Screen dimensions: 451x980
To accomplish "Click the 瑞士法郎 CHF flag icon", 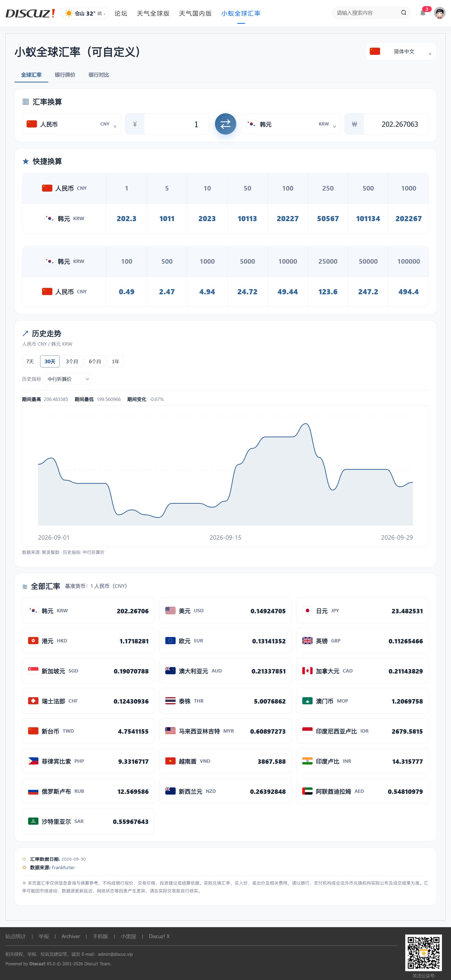I will 33,701.
